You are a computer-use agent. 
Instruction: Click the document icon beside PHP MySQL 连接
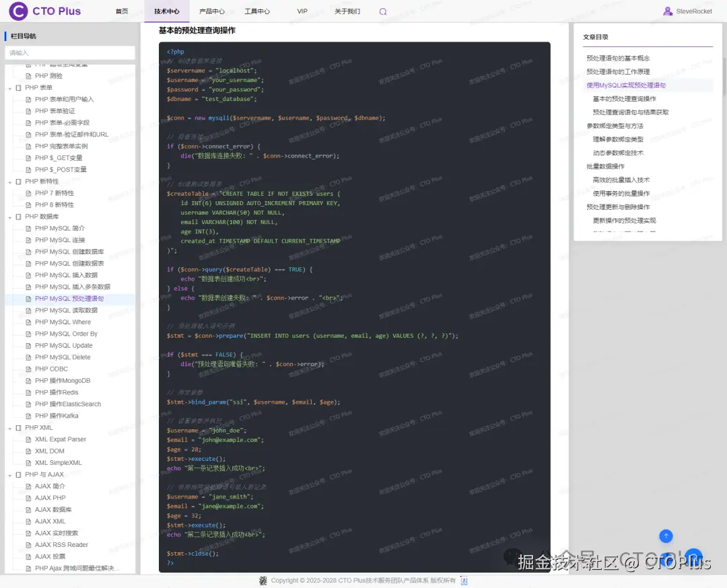(29, 240)
